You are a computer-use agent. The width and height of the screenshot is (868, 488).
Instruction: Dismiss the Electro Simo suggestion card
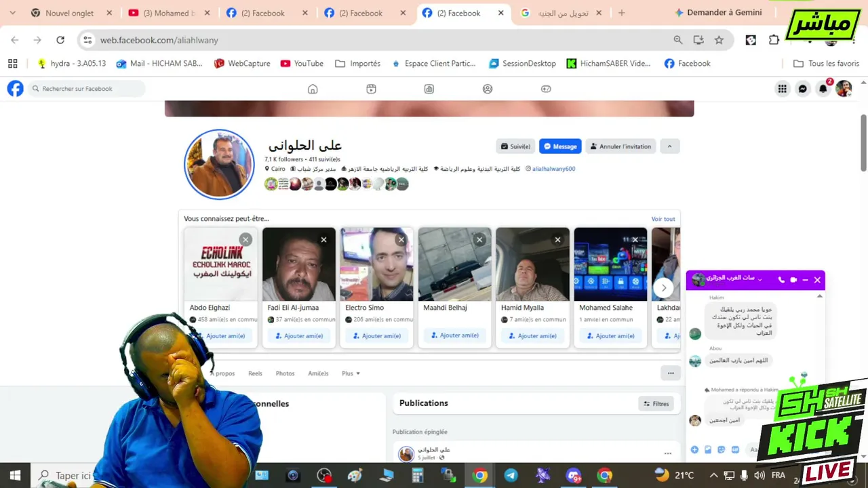tap(401, 239)
